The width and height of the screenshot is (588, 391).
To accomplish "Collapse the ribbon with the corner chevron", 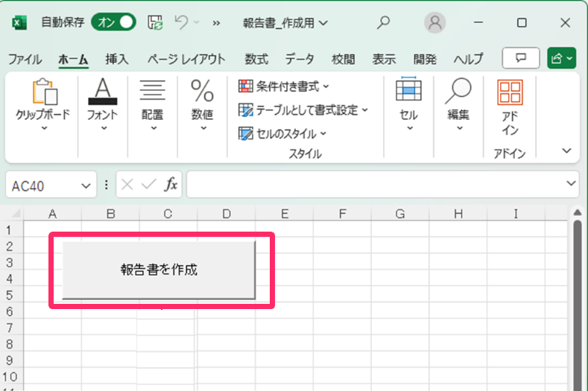I will pyautogui.click(x=566, y=150).
